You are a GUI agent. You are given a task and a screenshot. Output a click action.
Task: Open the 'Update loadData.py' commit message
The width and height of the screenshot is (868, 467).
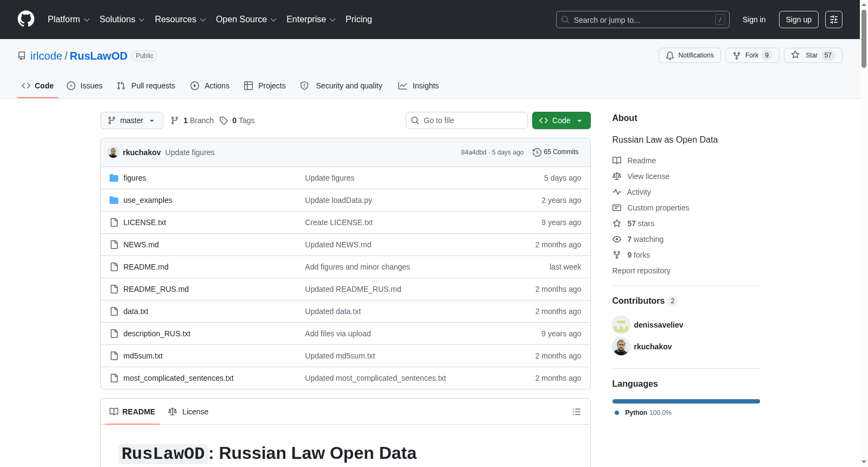(339, 200)
